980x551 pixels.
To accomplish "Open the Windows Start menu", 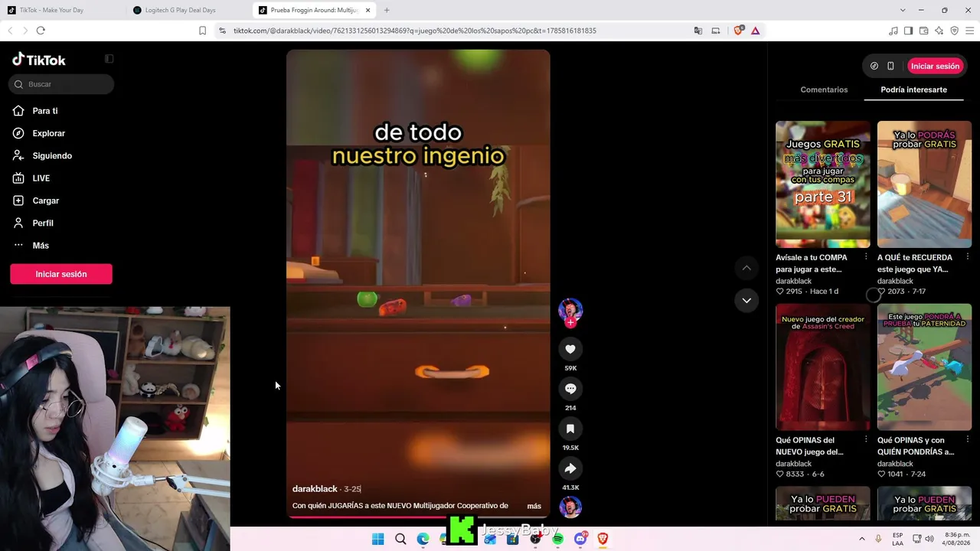I will point(378,539).
